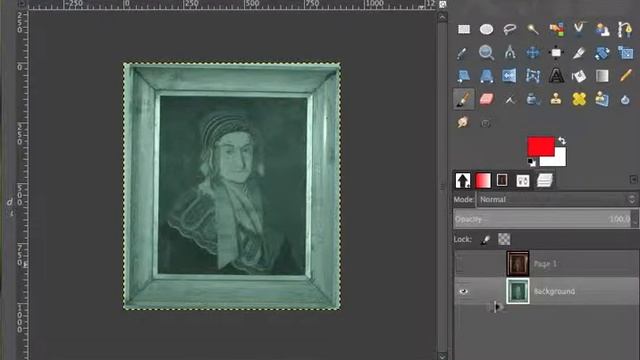Screen dimensions: 640x360
Task: Select the Shear tool
Action: (x=464, y=76)
